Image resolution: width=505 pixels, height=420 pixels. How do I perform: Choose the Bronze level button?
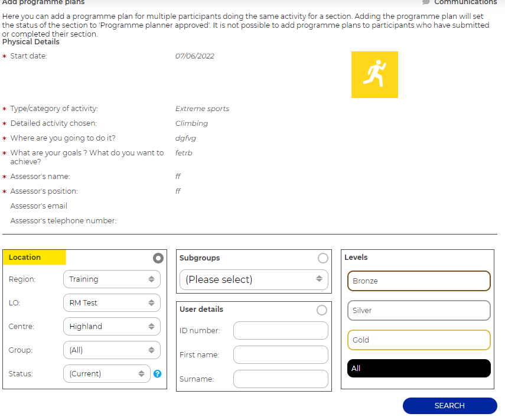[419, 281]
